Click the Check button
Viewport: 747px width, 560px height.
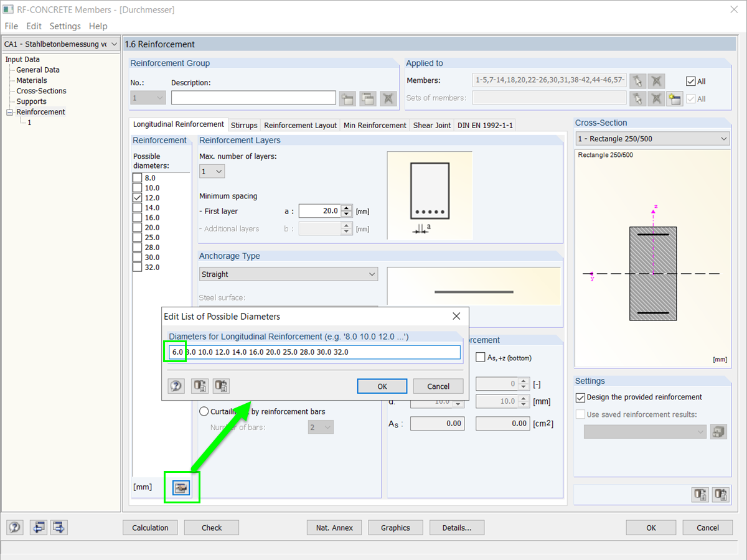point(212,528)
